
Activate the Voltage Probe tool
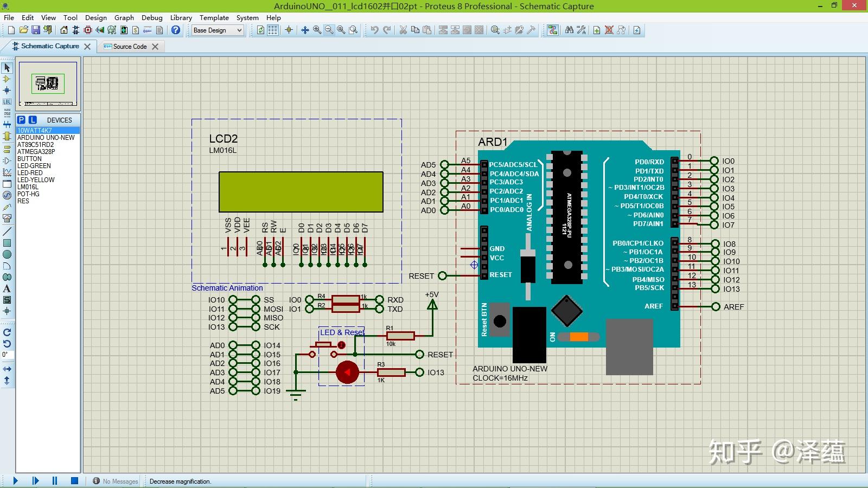(x=7, y=208)
